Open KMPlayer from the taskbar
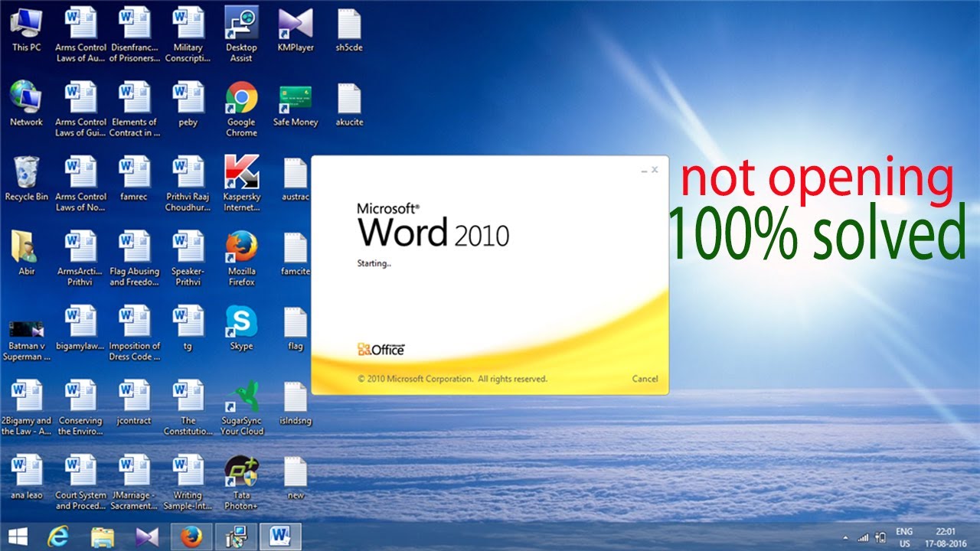Image resolution: width=980 pixels, height=551 pixels. [145, 536]
